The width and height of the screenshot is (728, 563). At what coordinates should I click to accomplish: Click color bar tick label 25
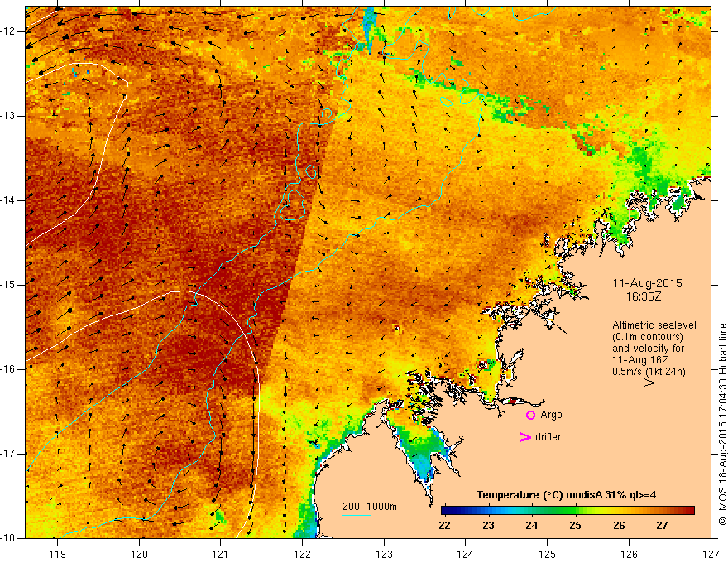pyautogui.click(x=575, y=526)
